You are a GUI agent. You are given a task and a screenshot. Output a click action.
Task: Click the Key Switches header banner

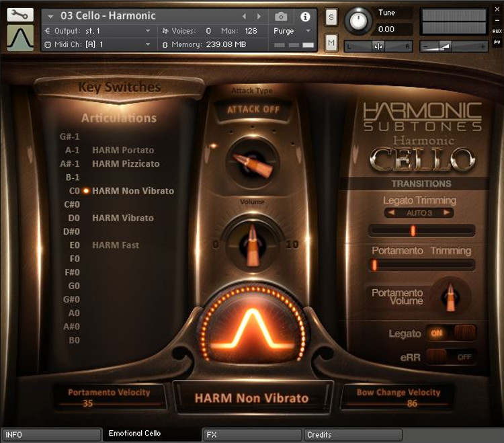click(x=120, y=87)
